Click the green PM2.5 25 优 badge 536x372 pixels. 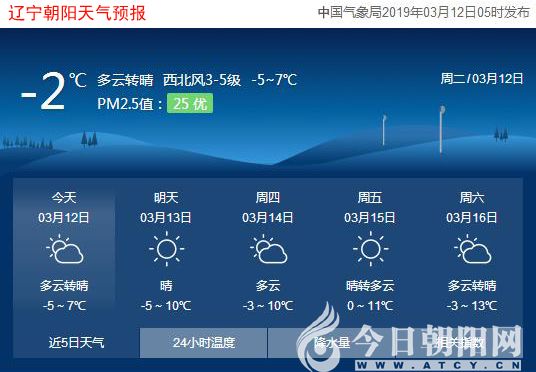[x=190, y=103]
